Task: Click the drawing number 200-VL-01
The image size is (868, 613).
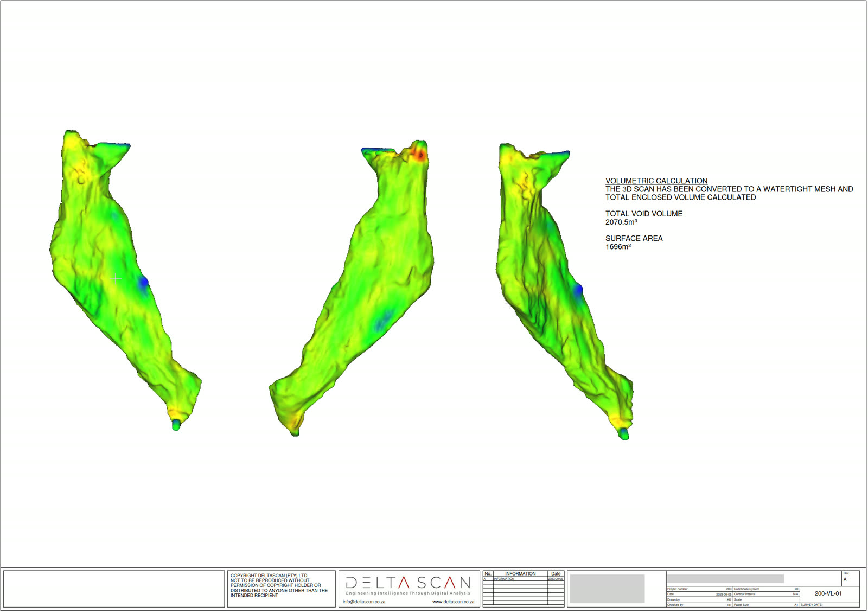Action: pos(828,593)
